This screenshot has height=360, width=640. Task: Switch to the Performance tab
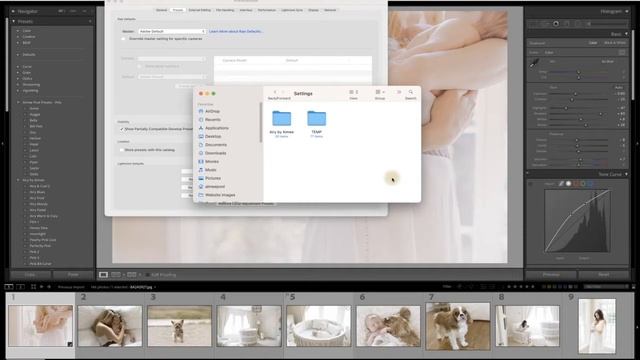[x=267, y=10]
